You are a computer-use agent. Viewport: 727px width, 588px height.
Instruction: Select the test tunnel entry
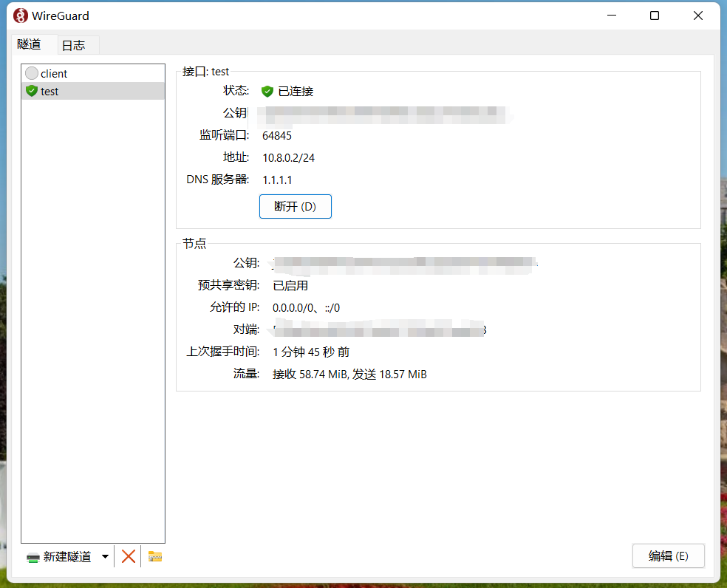pyautogui.click(x=93, y=91)
